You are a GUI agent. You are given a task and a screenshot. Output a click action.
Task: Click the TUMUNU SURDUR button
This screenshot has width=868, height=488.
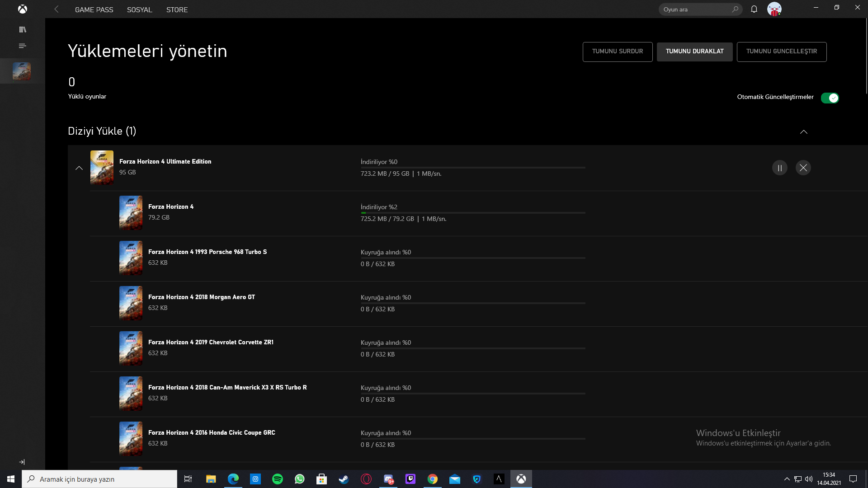point(618,52)
